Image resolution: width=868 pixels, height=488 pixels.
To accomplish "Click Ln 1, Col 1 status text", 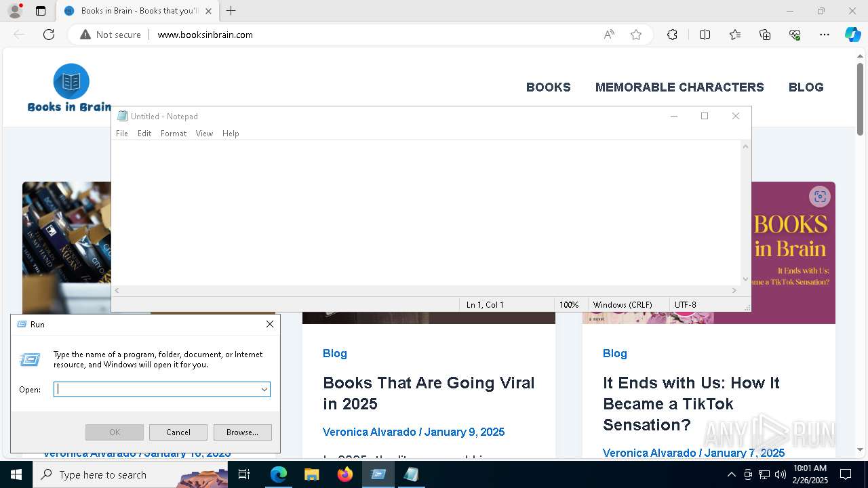I will tap(485, 305).
